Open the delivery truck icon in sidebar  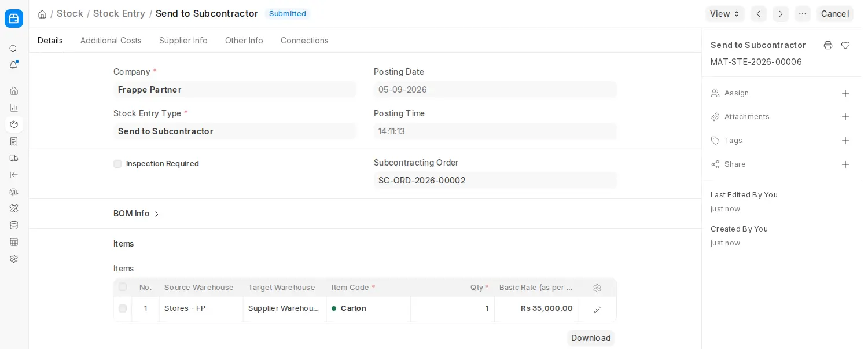pos(14,158)
